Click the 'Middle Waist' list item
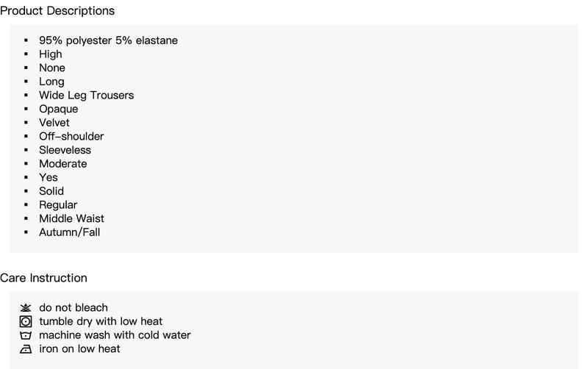 coord(71,218)
